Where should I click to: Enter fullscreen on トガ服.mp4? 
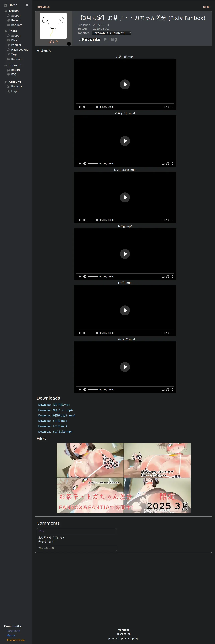pyautogui.click(x=172, y=277)
